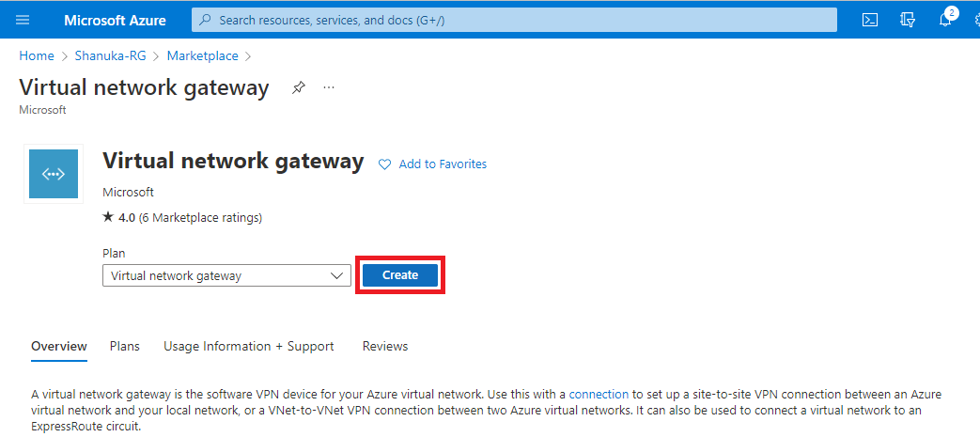Select the Overview tab
This screenshot has width=980, height=437.
pyautogui.click(x=59, y=346)
